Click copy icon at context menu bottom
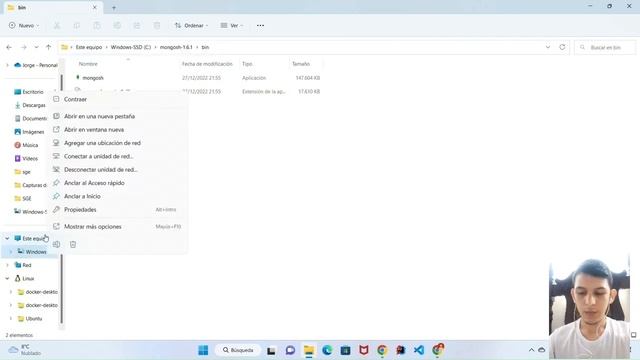The width and height of the screenshot is (640, 360). (x=56, y=244)
